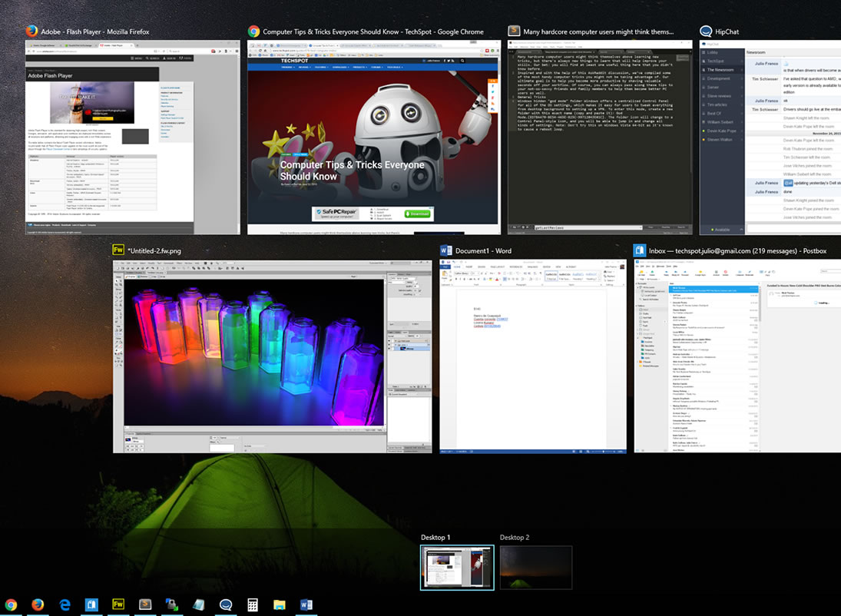Launch Firefox from the taskbar
This screenshot has height=616, width=841.
[38, 604]
